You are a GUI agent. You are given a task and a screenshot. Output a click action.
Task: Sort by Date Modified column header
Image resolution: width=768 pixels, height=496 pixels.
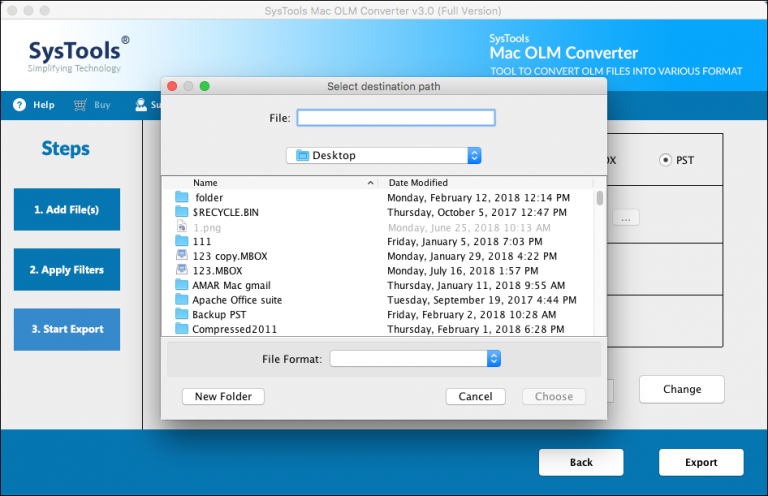pos(418,183)
